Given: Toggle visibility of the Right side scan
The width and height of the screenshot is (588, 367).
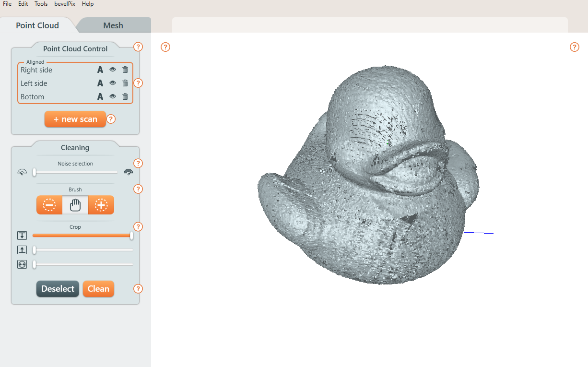Looking at the screenshot, I should 113,70.
